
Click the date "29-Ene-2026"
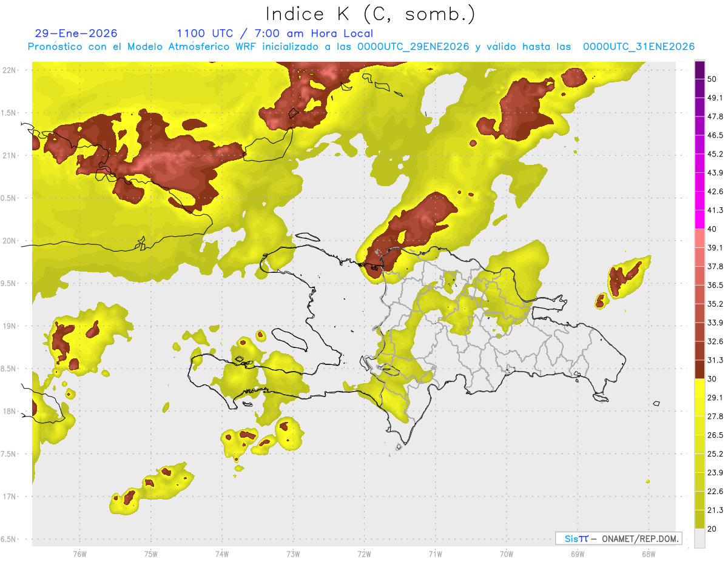[76, 33]
